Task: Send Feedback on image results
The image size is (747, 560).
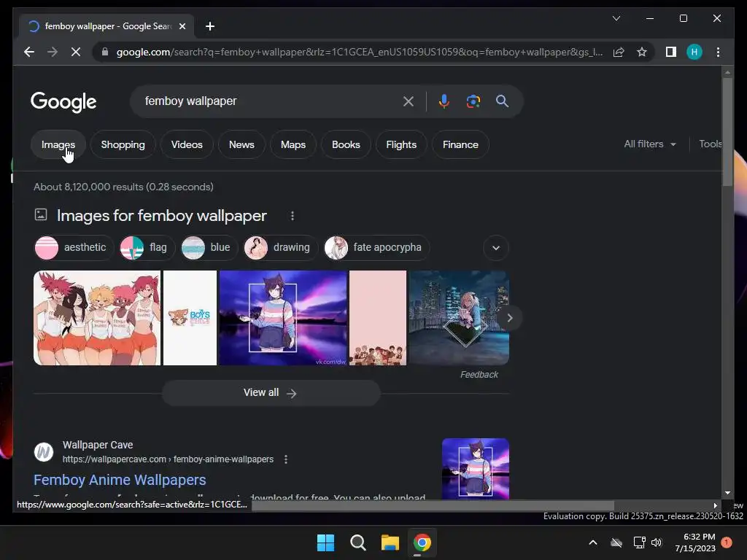Action: [x=479, y=375]
